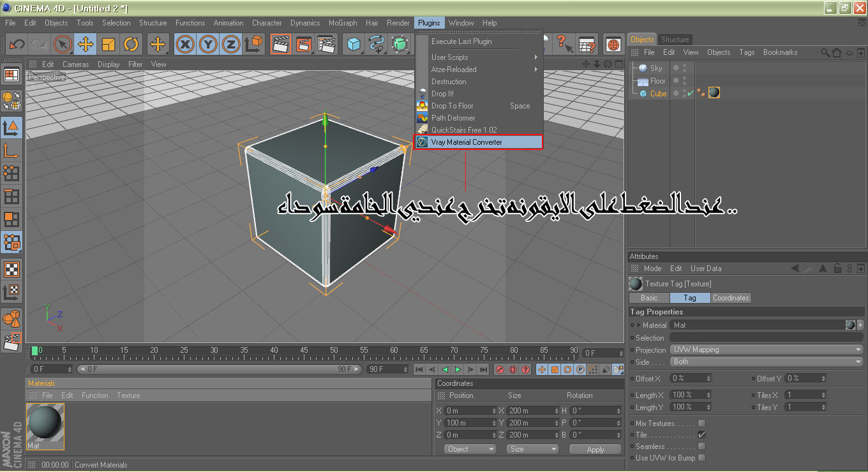Toggle the Cube's green enable checkmark
The image size is (868, 472).
691,94
